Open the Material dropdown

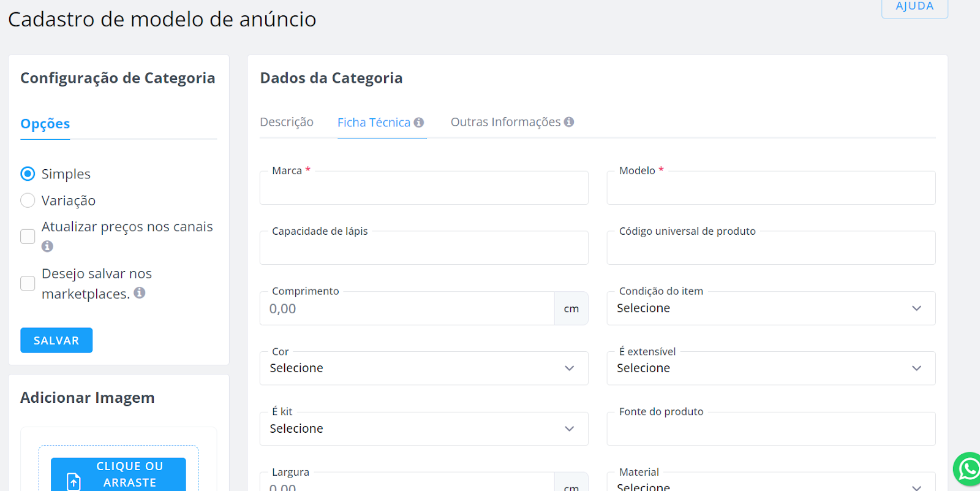point(771,482)
